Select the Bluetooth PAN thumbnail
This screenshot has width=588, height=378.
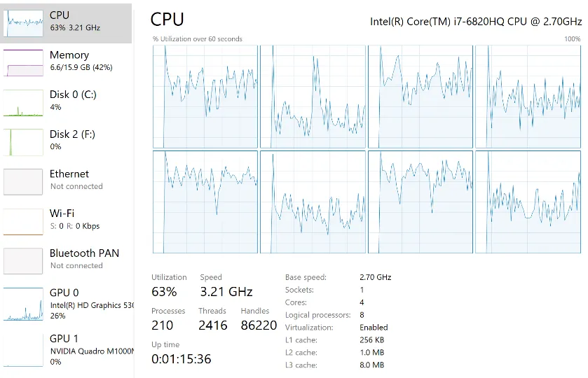tap(23, 261)
